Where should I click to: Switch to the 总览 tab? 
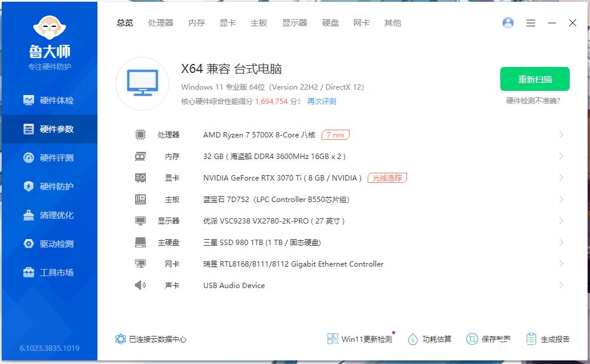click(x=124, y=23)
